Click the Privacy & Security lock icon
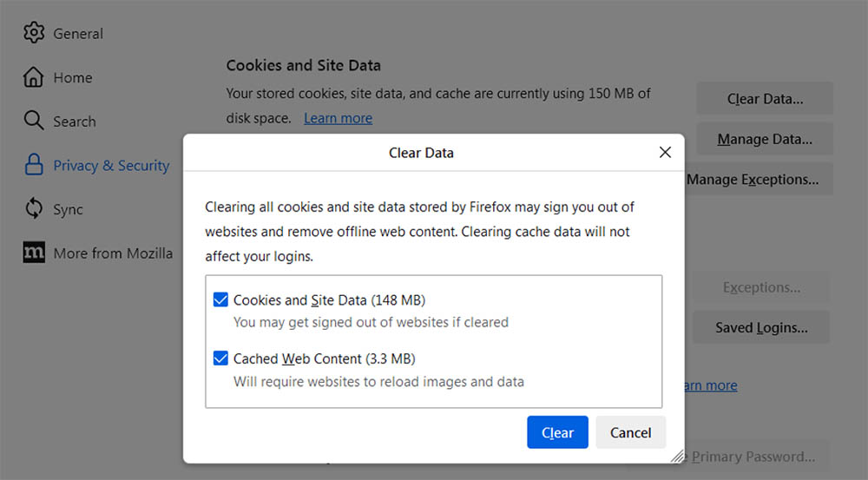Screen dimensions: 868x480 [x=34, y=164]
